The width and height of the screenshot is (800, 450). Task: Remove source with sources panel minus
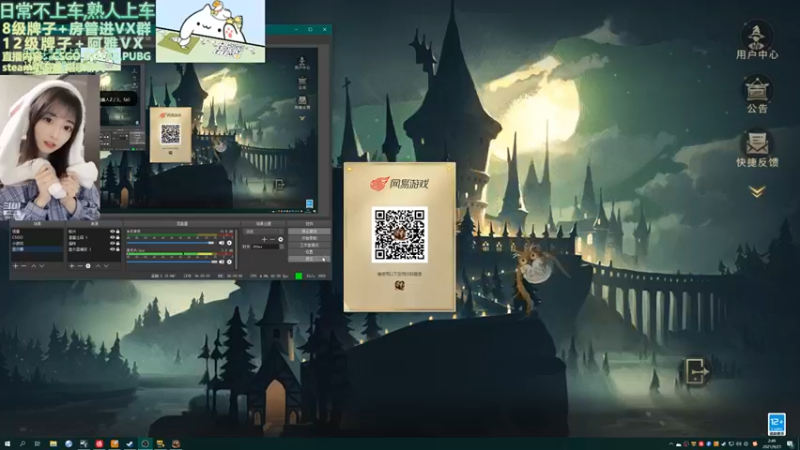[x=80, y=266]
